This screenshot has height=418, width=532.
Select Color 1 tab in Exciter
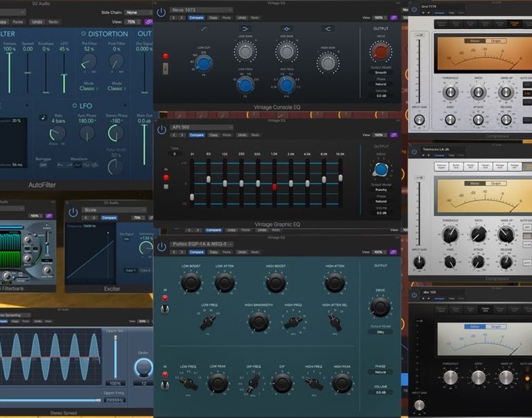(130, 271)
